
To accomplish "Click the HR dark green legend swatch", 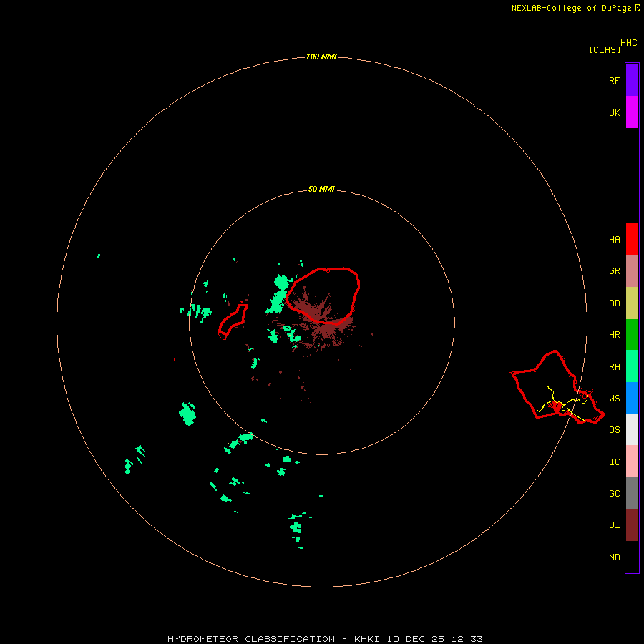I will click(632, 335).
